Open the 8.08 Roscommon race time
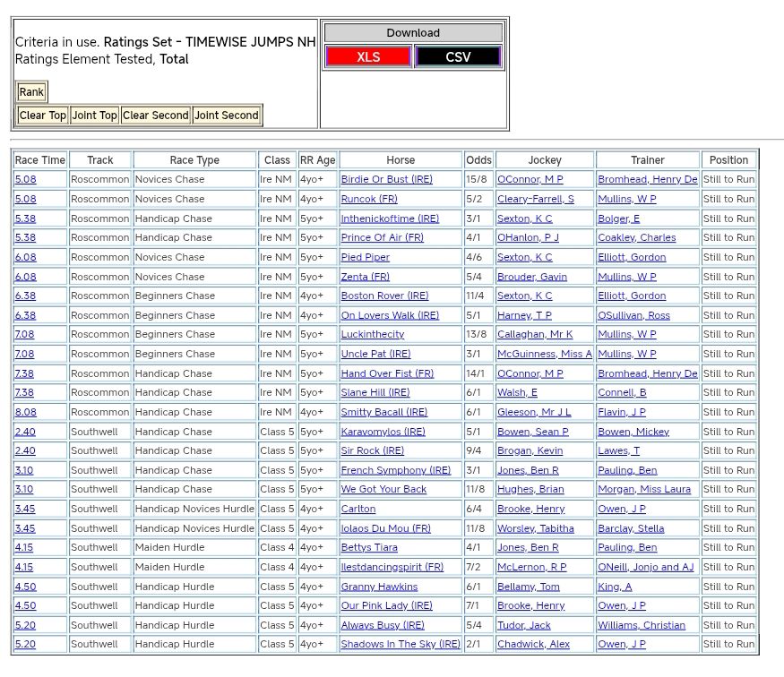The width and height of the screenshot is (784, 677). (25, 413)
